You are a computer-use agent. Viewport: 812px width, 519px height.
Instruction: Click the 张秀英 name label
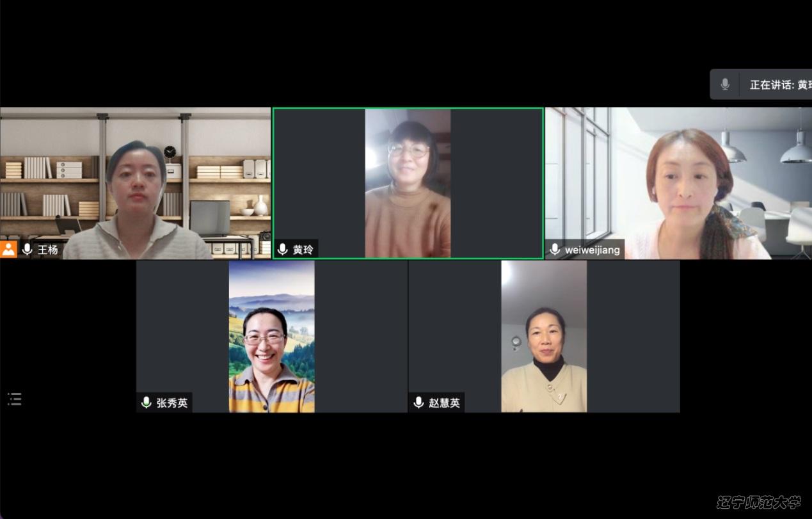click(x=172, y=403)
